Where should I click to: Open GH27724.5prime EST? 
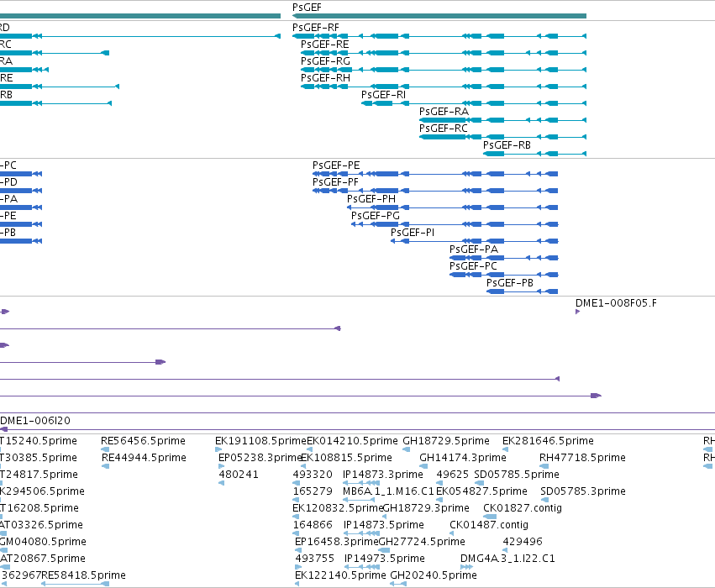point(422,542)
